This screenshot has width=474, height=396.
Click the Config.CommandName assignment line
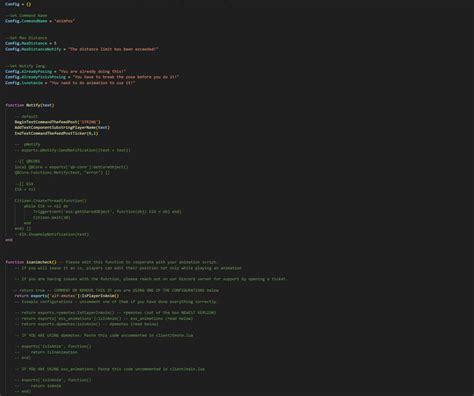(40, 21)
